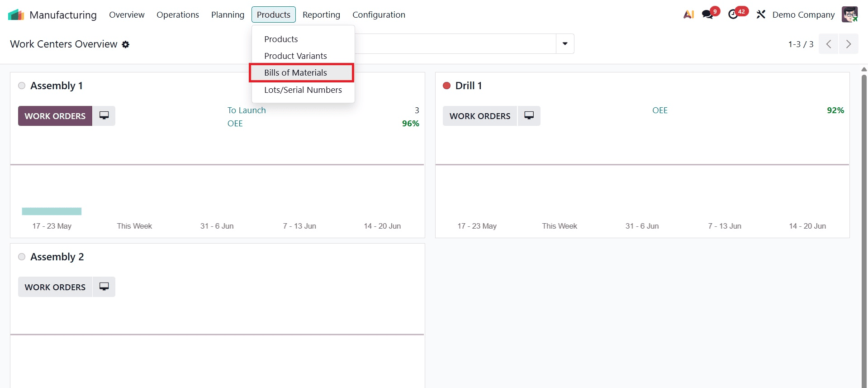The image size is (868, 388).
Task: Open the Planning menu
Action: 228,14
